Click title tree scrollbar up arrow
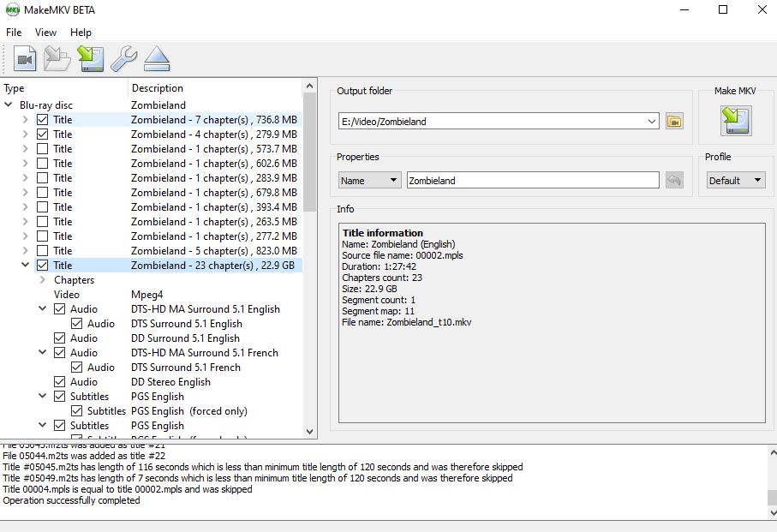This screenshot has width=777, height=532. pos(310,86)
